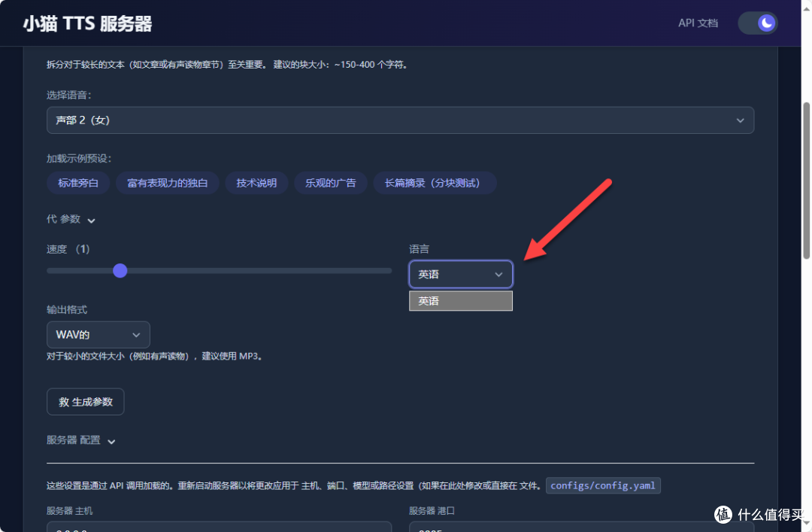Click the chevron icon in the voice dropdown

point(740,120)
